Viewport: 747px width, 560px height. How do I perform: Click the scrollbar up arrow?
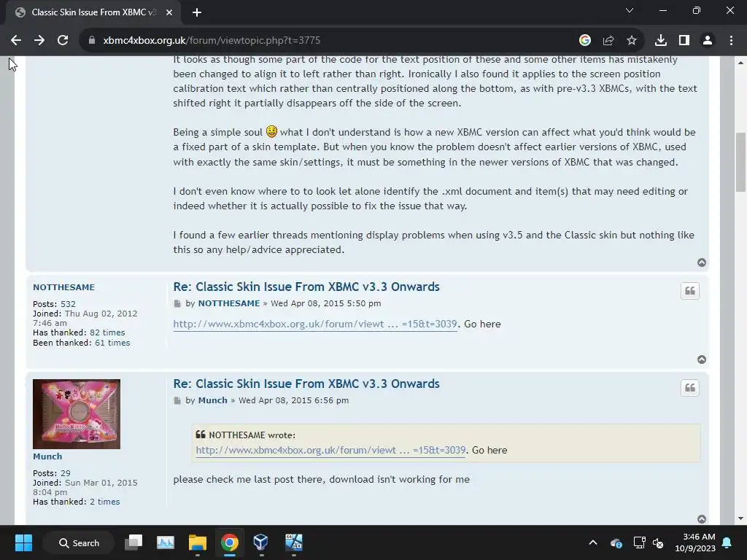[740, 63]
